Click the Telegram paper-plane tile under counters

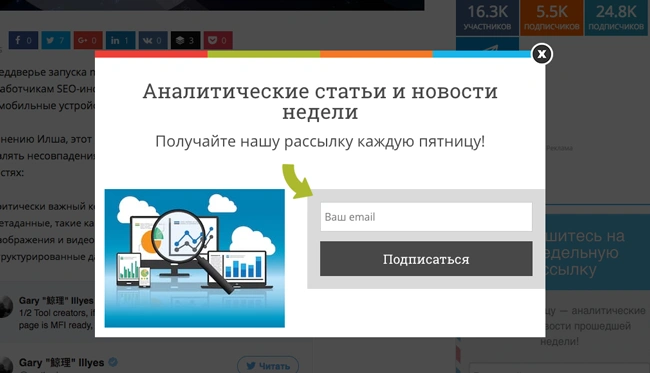click(x=488, y=44)
